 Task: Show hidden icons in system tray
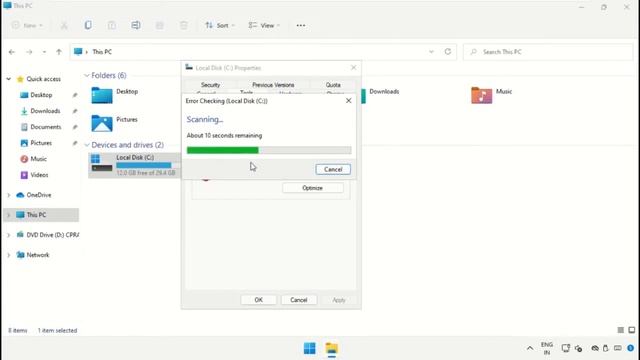click(x=530, y=348)
